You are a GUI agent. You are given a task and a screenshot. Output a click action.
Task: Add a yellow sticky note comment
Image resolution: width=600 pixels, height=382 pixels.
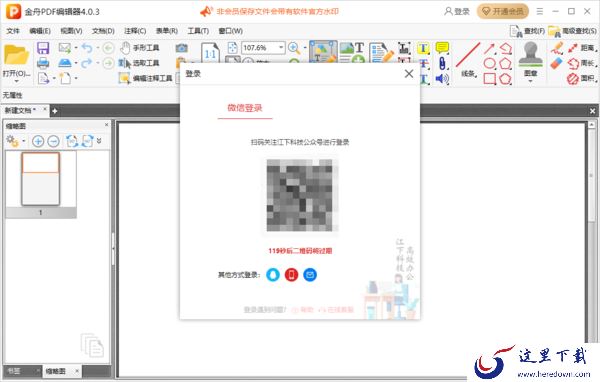click(442, 47)
